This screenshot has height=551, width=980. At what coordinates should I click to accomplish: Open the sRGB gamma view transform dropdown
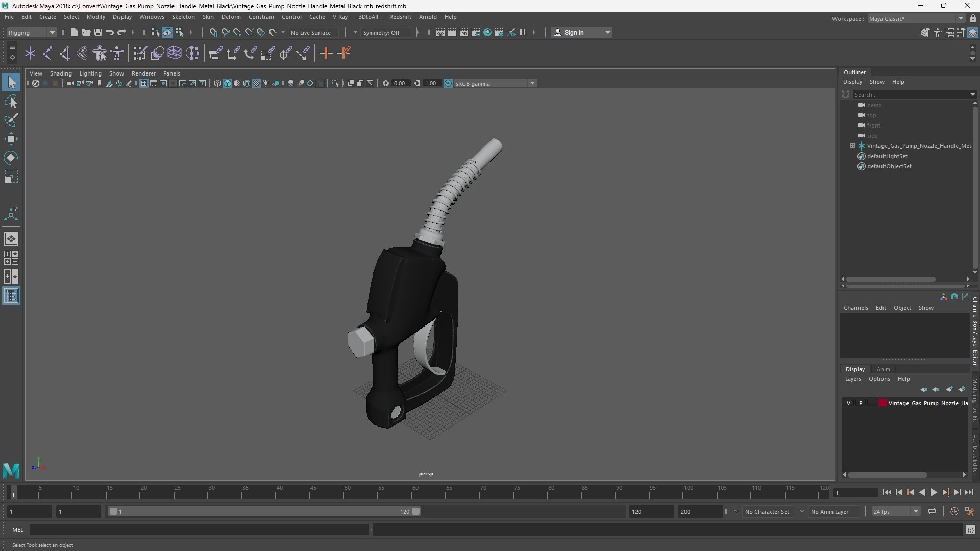pyautogui.click(x=495, y=83)
